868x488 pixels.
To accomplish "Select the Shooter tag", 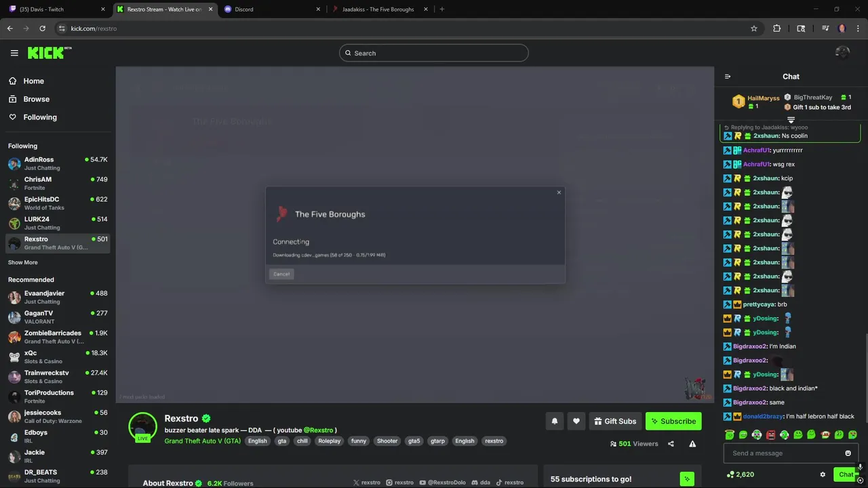I will click(387, 441).
